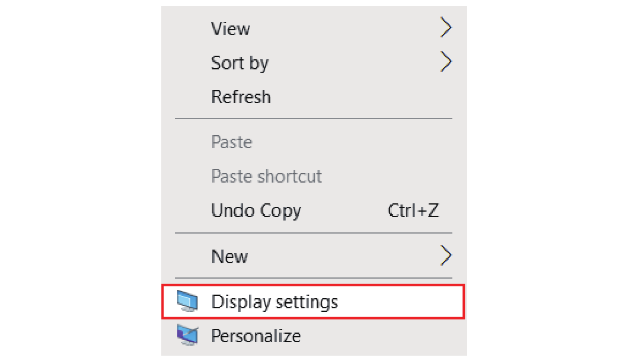Choose Undo Copy in the menu
The width and height of the screenshot is (632, 364).
pyautogui.click(x=256, y=210)
